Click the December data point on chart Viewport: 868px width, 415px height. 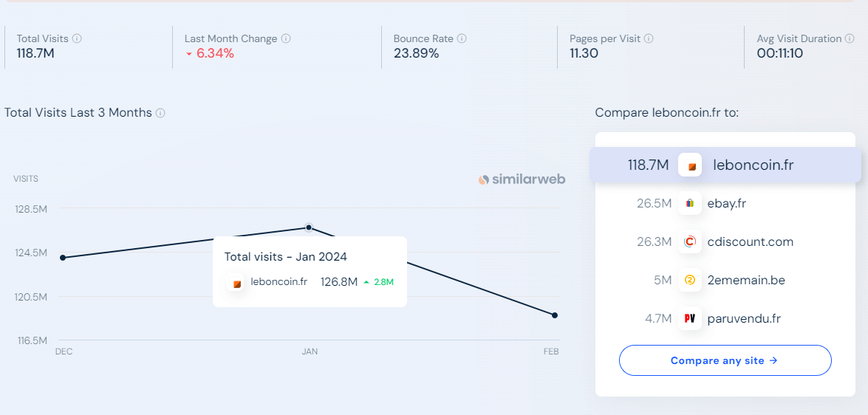tap(63, 258)
